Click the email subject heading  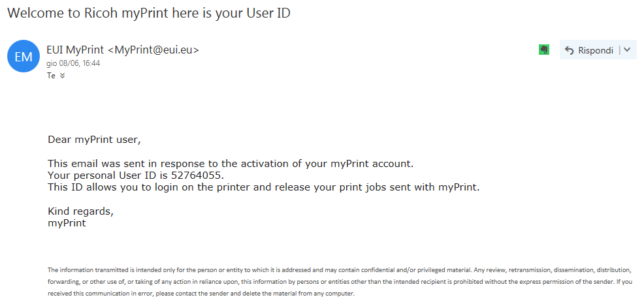pos(149,14)
